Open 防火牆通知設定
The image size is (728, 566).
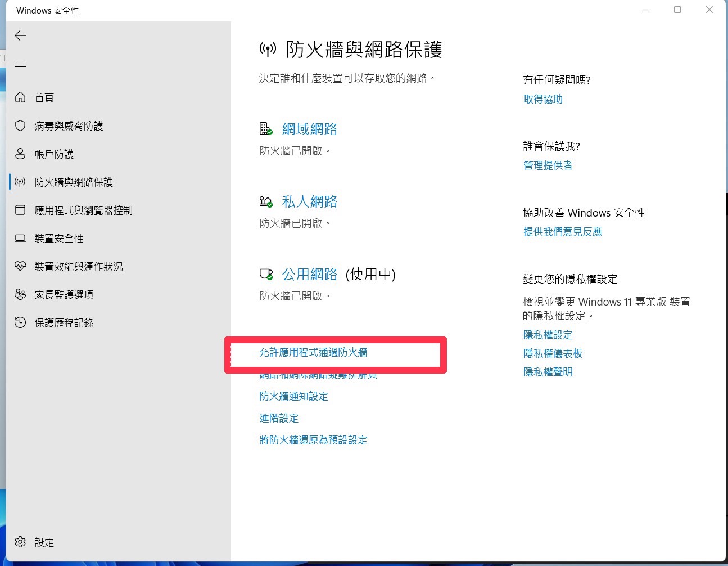pos(293,396)
